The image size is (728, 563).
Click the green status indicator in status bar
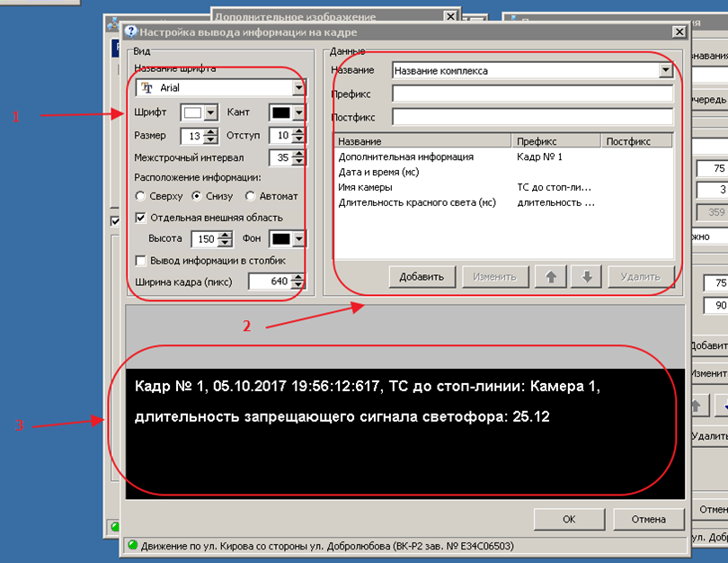(131, 546)
